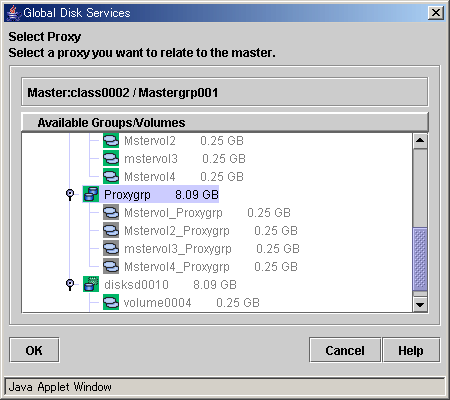Click the mstervol3 volume icon
The image size is (450, 400).
click(x=111, y=158)
